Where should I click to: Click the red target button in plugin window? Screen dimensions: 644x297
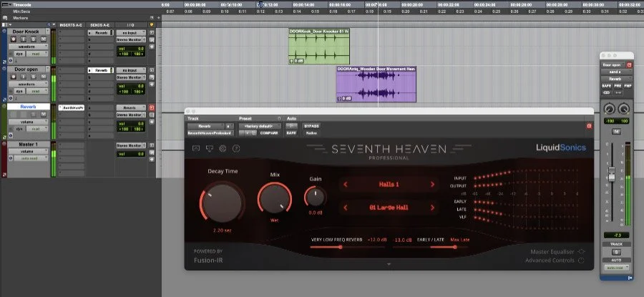coord(589,126)
